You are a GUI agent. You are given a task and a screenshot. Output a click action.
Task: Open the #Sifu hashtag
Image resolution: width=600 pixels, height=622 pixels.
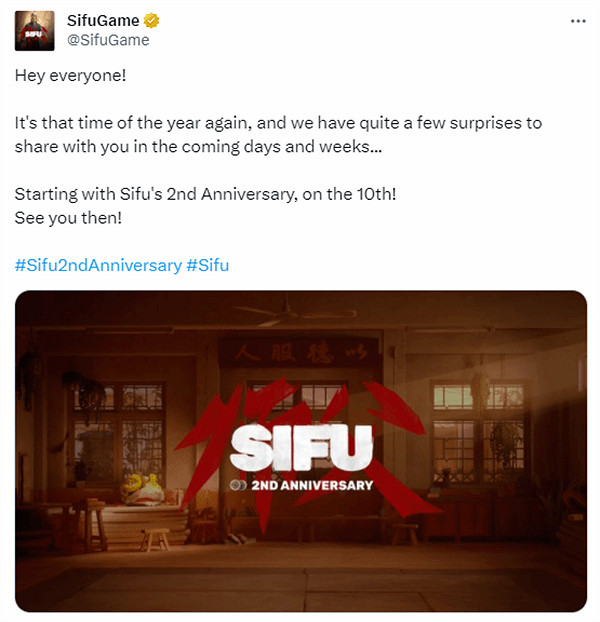click(x=207, y=265)
